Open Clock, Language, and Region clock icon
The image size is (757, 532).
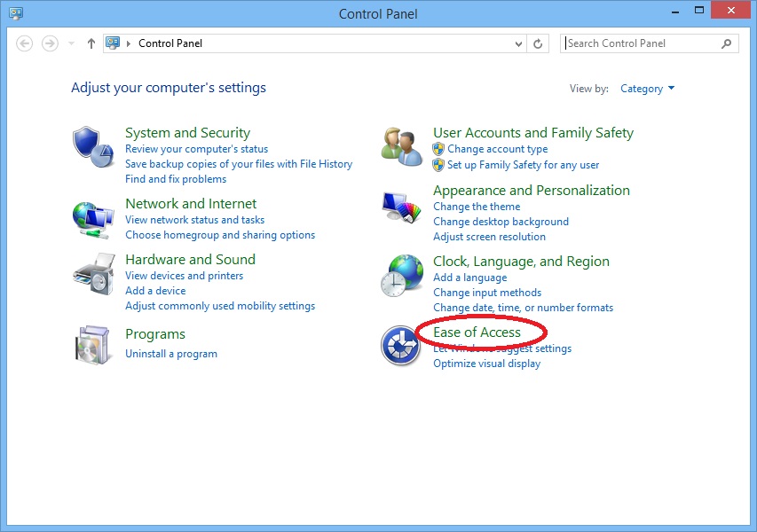coord(400,275)
